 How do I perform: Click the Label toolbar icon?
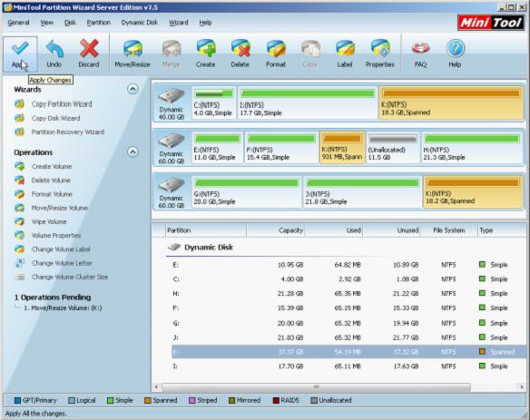[x=345, y=54]
